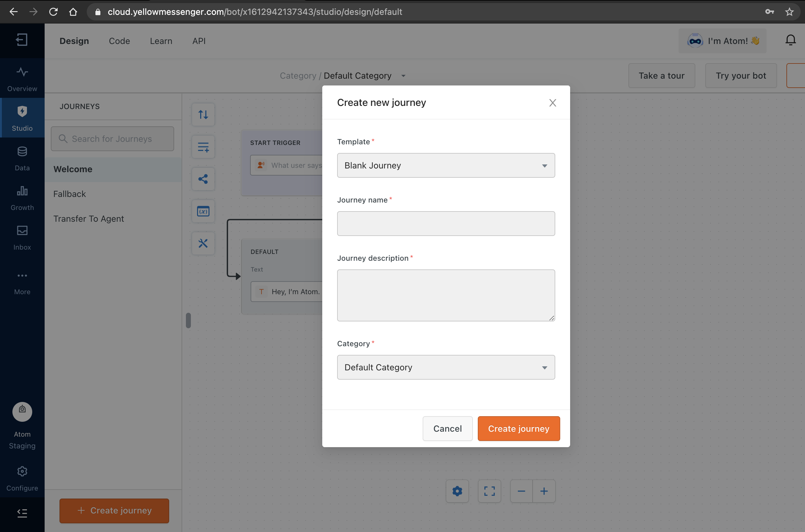This screenshot has width=805, height=532.
Task: Focus the Journey name input field
Action: point(446,224)
